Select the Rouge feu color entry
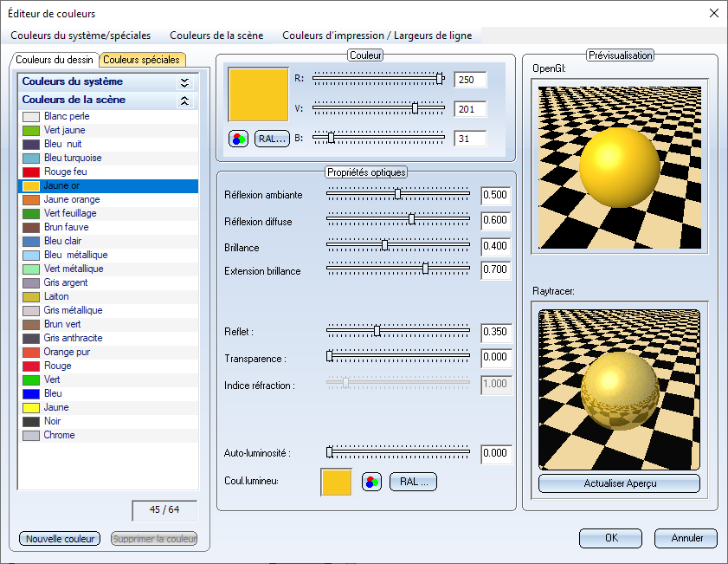The image size is (728, 564). pyautogui.click(x=65, y=172)
